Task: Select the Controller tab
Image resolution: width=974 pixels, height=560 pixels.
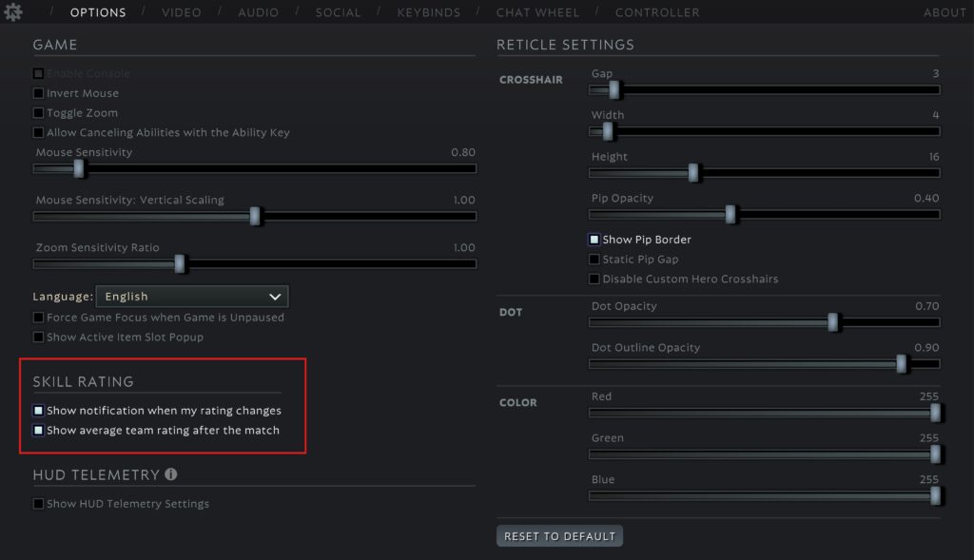Action: coord(657,12)
